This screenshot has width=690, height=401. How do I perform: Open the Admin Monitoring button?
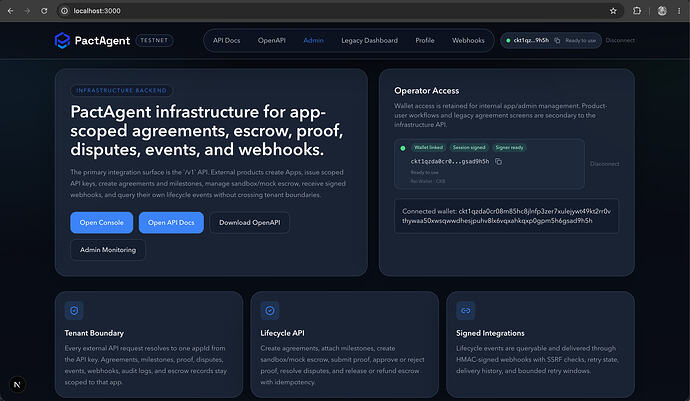point(108,250)
